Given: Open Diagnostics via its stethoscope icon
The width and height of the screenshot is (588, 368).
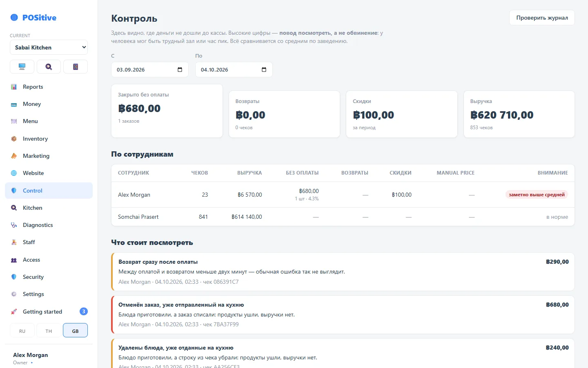Looking at the screenshot, I should pyautogui.click(x=14, y=225).
